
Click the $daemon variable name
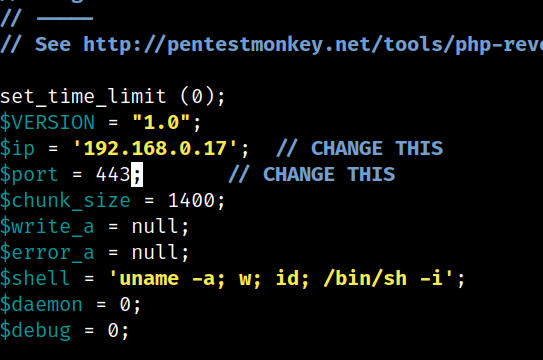click(x=41, y=305)
